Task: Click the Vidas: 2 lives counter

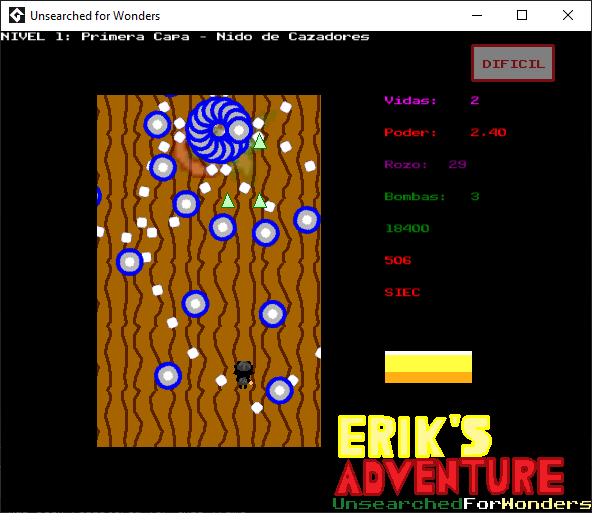Action: coord(432,100)
